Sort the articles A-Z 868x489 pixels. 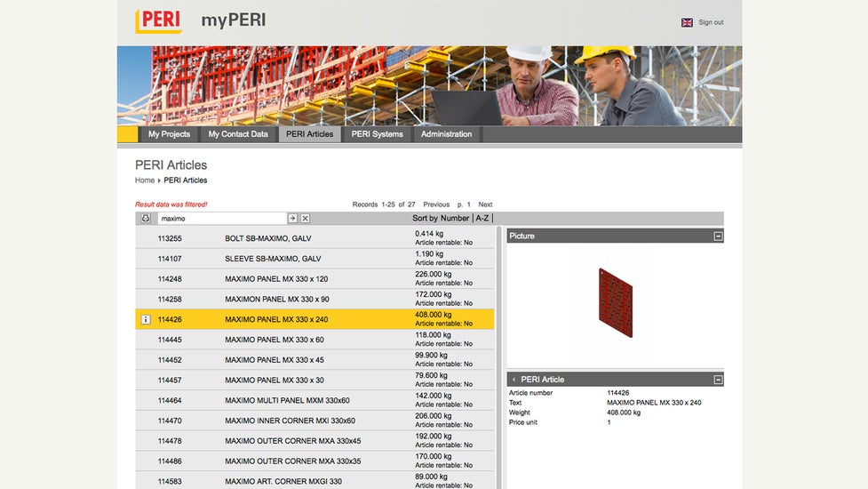coord(482,218)
